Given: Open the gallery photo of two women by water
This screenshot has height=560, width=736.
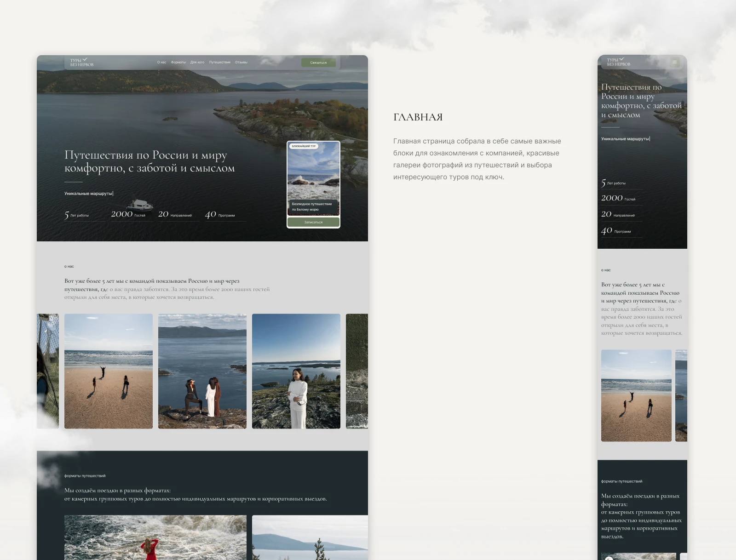Looking at the screenshot, I should click(x=202, y=371).
